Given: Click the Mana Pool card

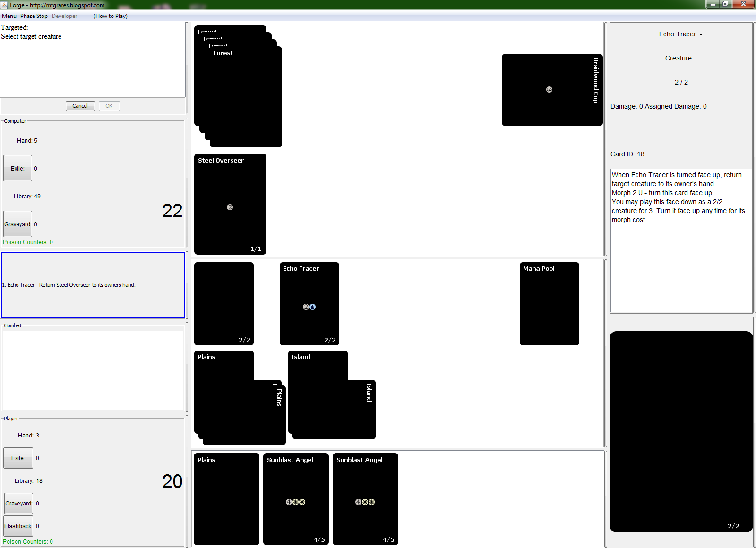Looking at the screenshot, I should coord(549,303).
